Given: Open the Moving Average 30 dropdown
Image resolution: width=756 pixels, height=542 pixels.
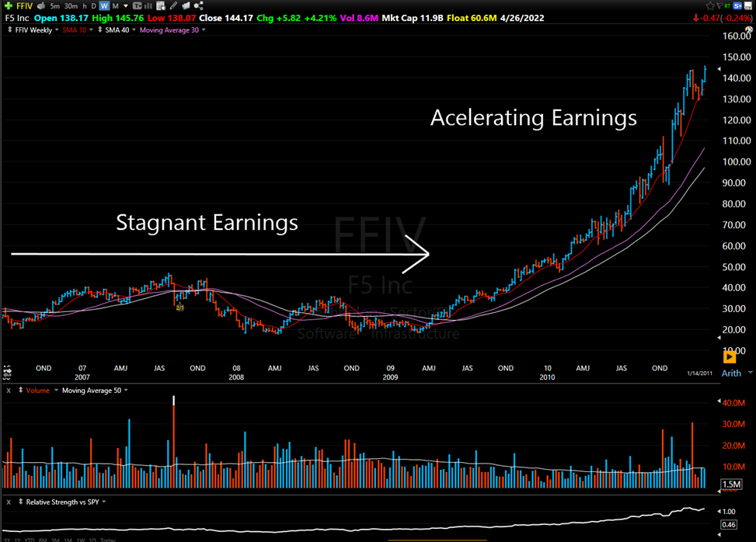Looking at the screenshot, I should 203,30.
